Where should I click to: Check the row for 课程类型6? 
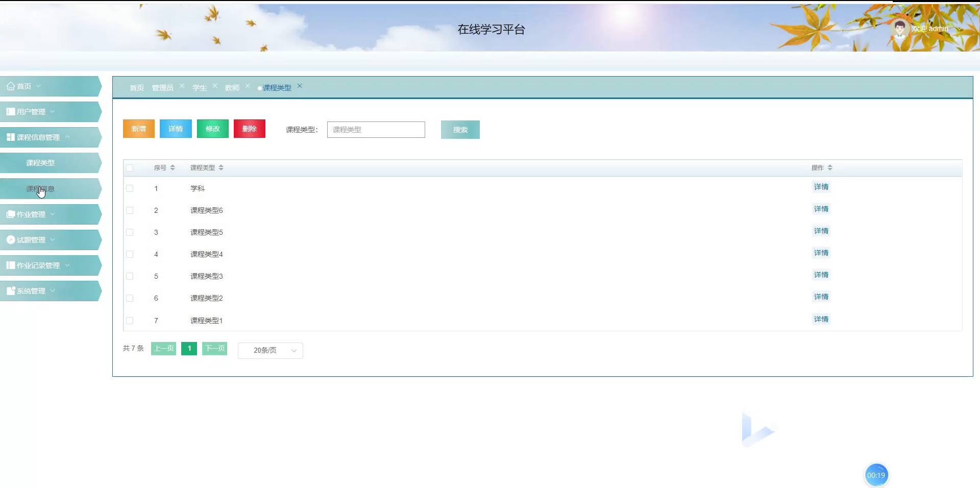click(130, 210)
